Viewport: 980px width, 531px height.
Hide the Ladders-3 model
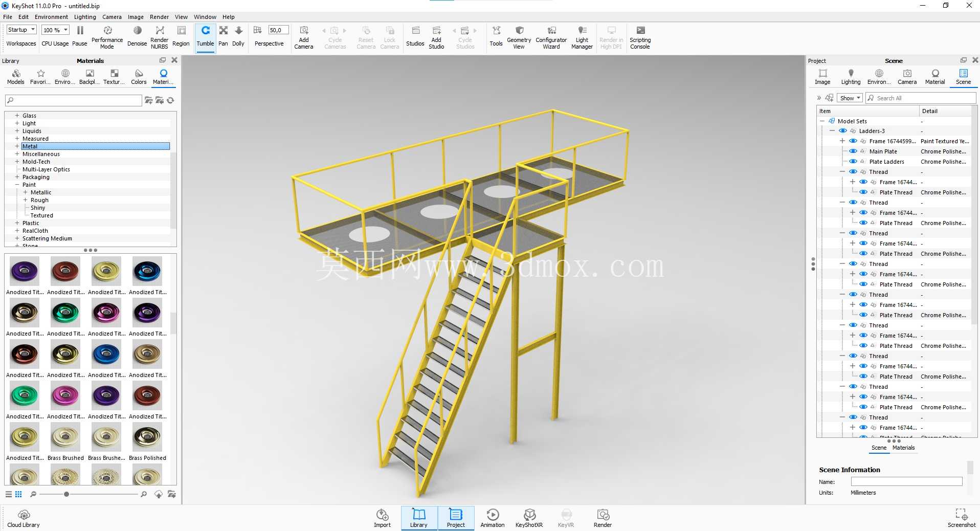click(x=843, y=131)
